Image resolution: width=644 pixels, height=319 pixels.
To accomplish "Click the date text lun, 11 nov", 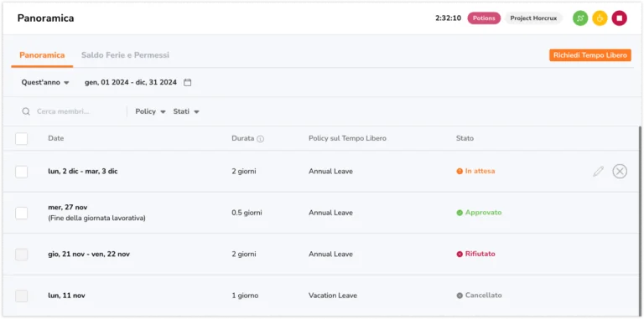I will pyautogui.click(x=66, y=296).
